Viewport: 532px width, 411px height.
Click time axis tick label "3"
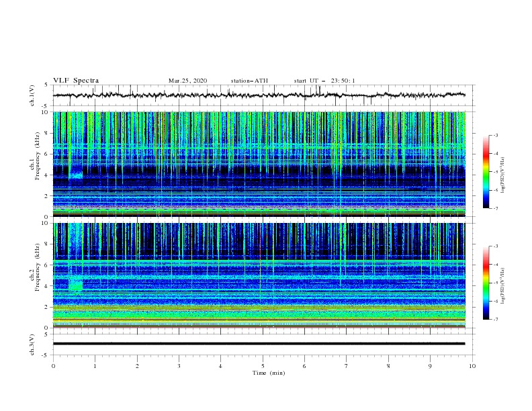tap(179, 366)
